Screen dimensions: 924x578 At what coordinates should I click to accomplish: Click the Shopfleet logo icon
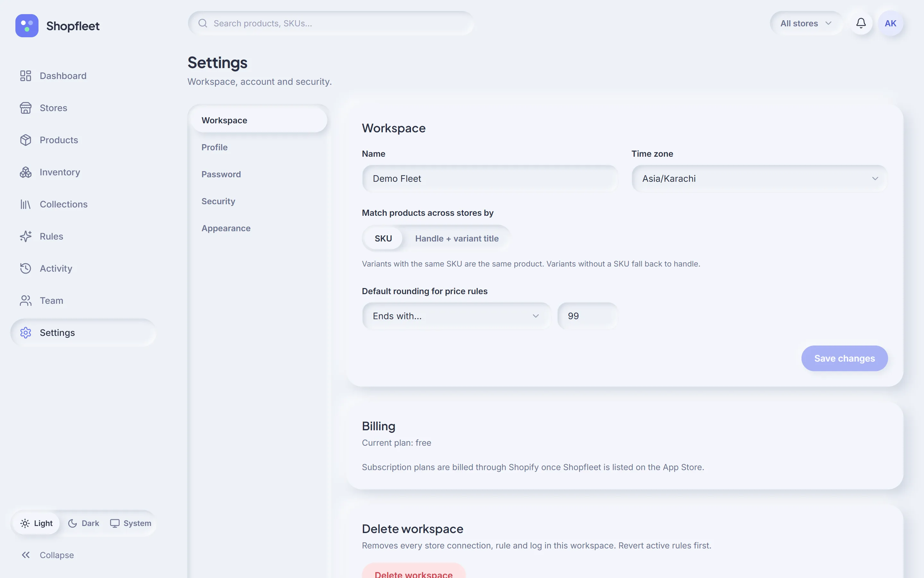coord(27,26)
